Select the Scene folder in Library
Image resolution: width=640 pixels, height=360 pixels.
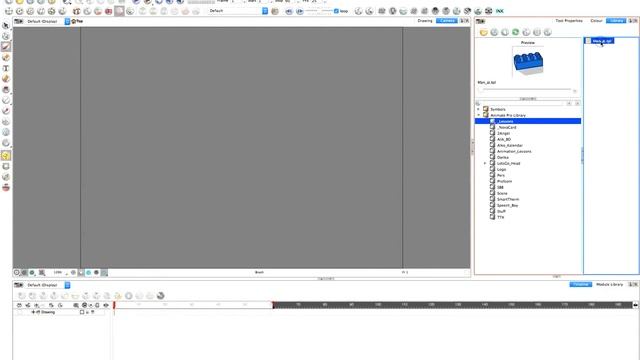click(502, 193)
